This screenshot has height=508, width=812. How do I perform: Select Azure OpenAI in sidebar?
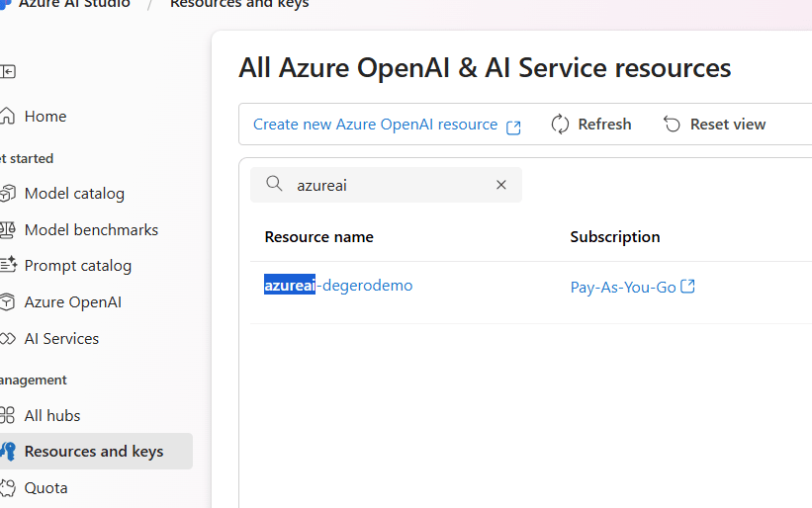click(x=73, y=302)
